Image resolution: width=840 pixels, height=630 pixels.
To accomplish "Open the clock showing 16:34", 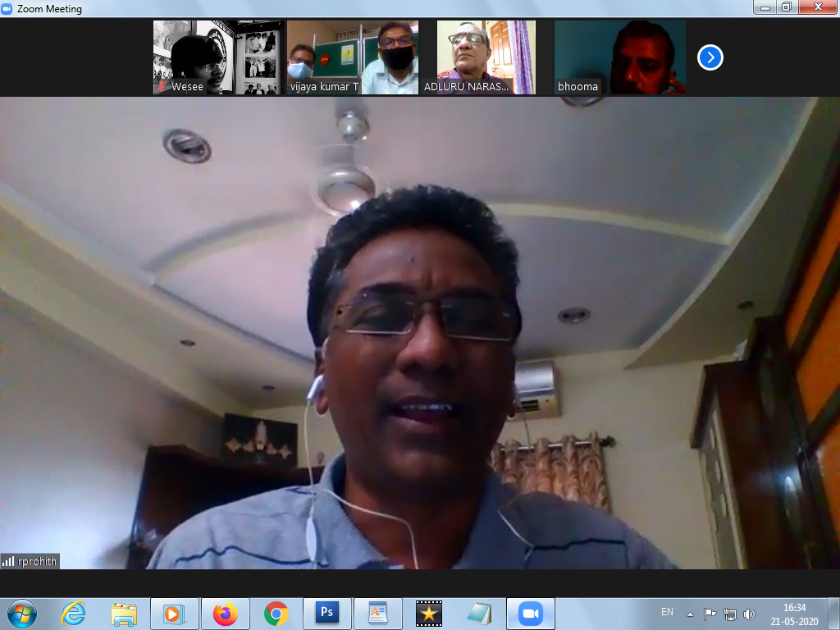I will [x=794, y=614].
